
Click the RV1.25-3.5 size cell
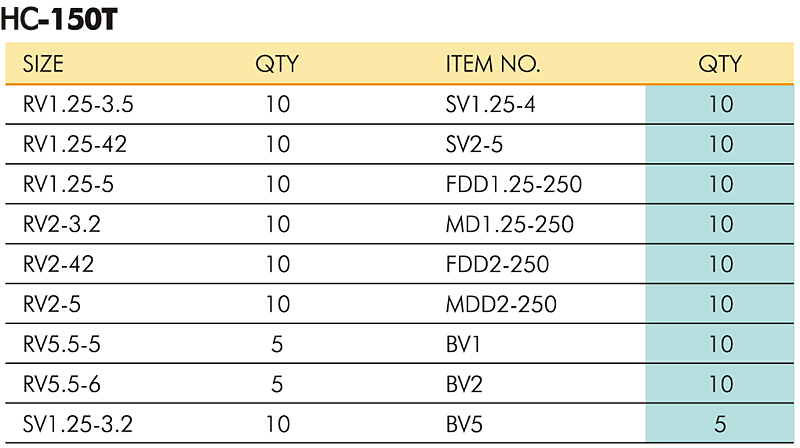[x=78, y=105]
